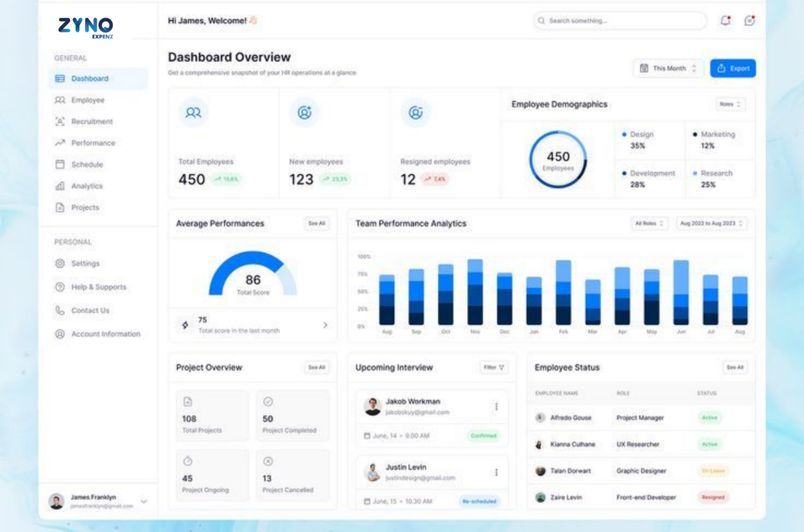Open the three-dot menu for Justin Levin
This screenshot has width=804, height=532.
[496, 472]
